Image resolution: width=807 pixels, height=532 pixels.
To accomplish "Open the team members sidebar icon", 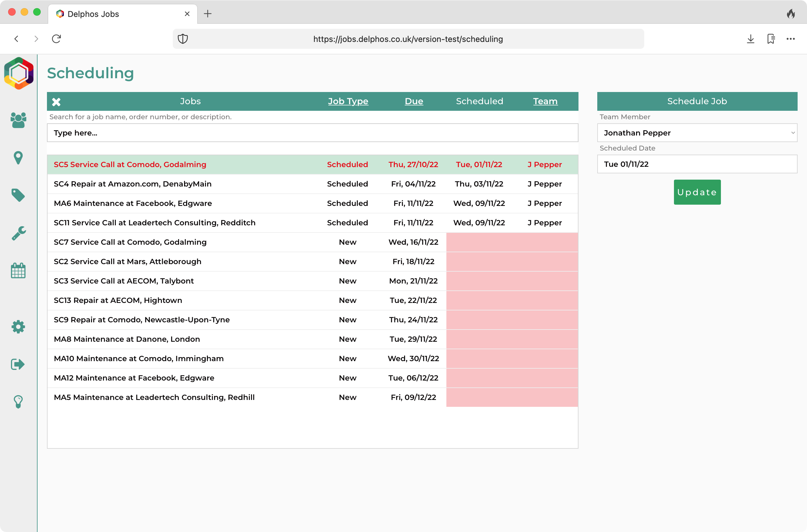I will [18, 120].
